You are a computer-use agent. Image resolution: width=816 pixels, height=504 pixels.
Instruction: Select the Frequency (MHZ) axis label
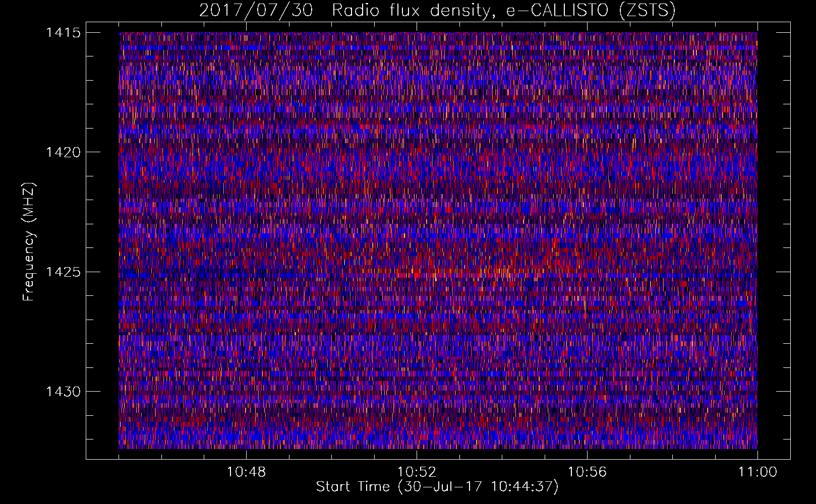coord(29,242)
